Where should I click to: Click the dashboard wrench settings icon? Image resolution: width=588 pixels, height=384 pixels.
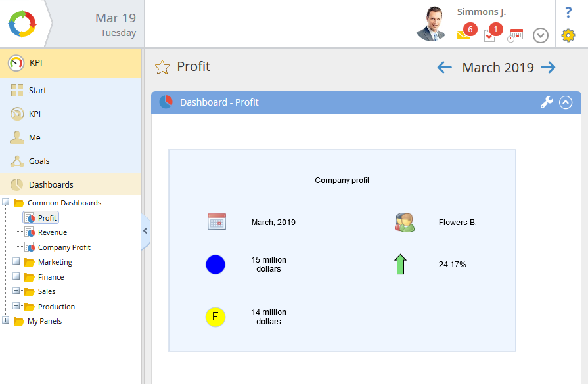click(547, 102)
